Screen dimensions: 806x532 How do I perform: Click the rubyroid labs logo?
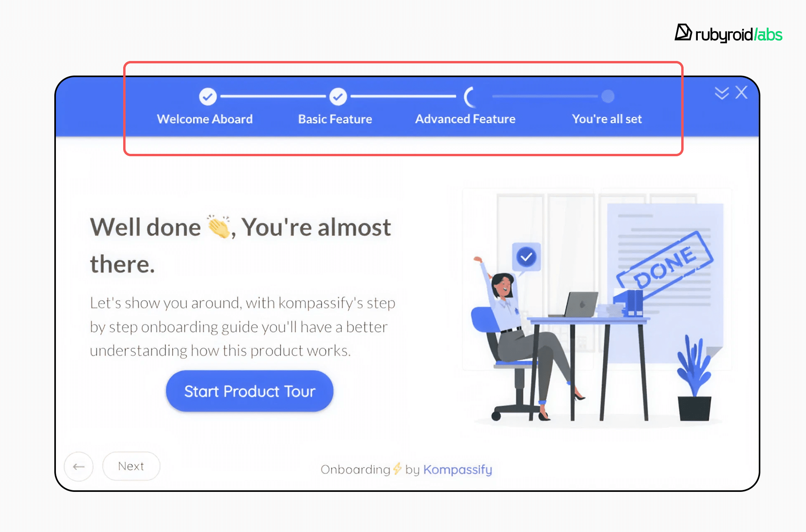pos(728,33)
